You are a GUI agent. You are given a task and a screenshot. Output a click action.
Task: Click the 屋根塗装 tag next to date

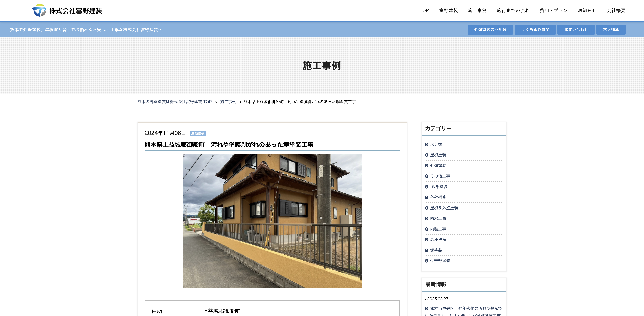click(198, 133)
